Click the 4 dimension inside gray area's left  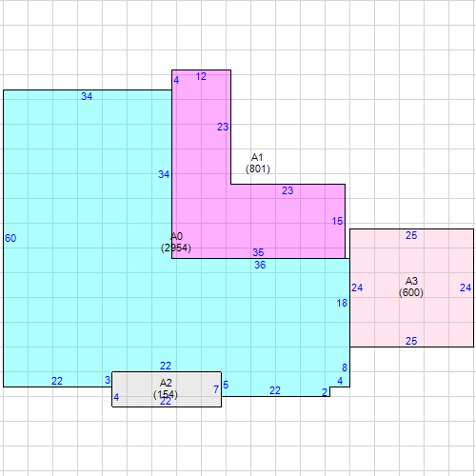116,397
